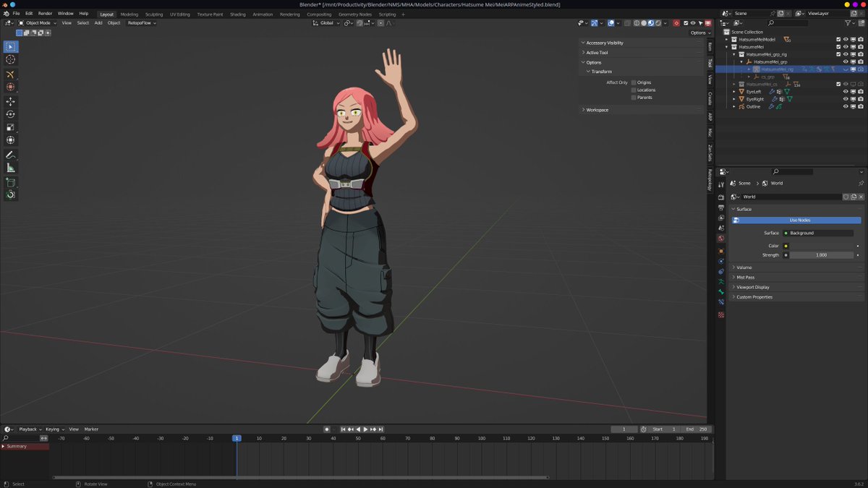
Task: Open the timeline Keying popover
Action: 54,429
